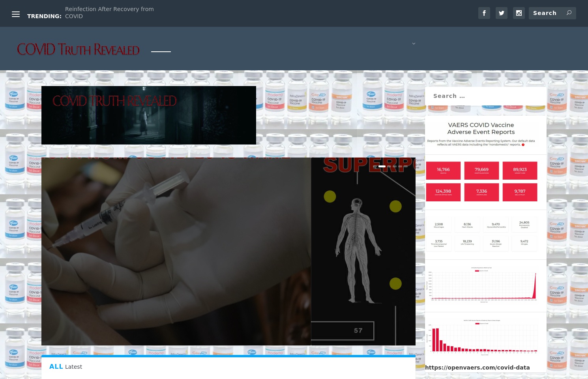Expand the header navigation chevron
Image resolution: width=588 pixels, height=379 pixels.
(414, 43)
